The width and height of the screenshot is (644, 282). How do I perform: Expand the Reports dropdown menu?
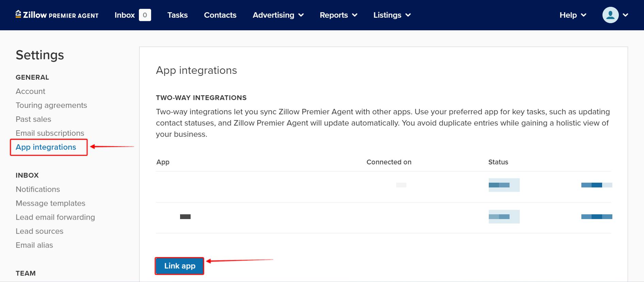pos(338,15)
